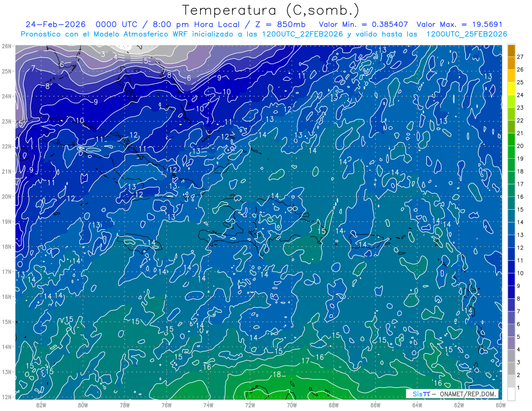Click the 3 contour label on the map
532x411 pixels.
(x=103, y=54)
